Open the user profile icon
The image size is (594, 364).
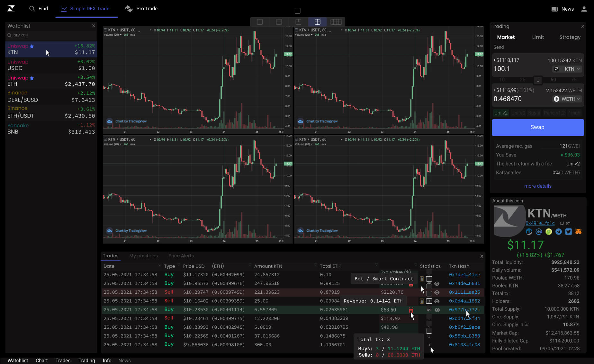tap(584, 9)
